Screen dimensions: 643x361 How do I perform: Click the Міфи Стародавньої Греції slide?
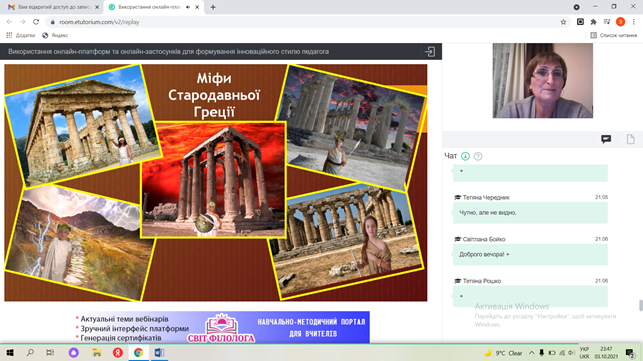click(x=216, y=183)
